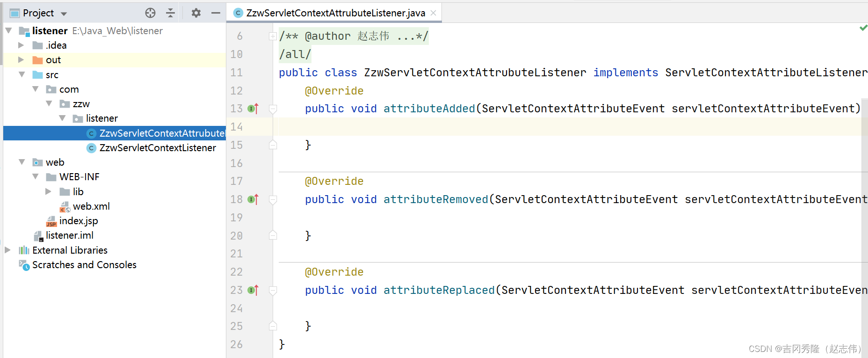Select the listener.iml file
This screenshot has width=868, height=358.
pos(70,235)
